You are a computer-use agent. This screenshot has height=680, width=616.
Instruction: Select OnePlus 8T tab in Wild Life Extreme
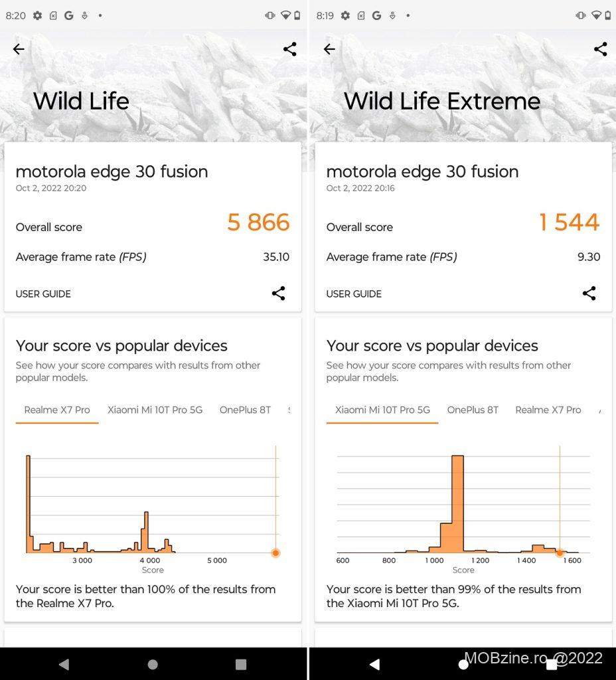coord(473,410)
